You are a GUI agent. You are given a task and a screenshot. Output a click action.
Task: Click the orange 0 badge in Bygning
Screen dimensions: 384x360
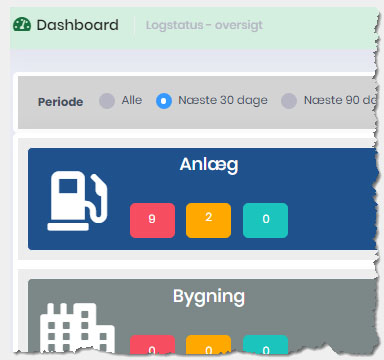[x=208, y=344]
